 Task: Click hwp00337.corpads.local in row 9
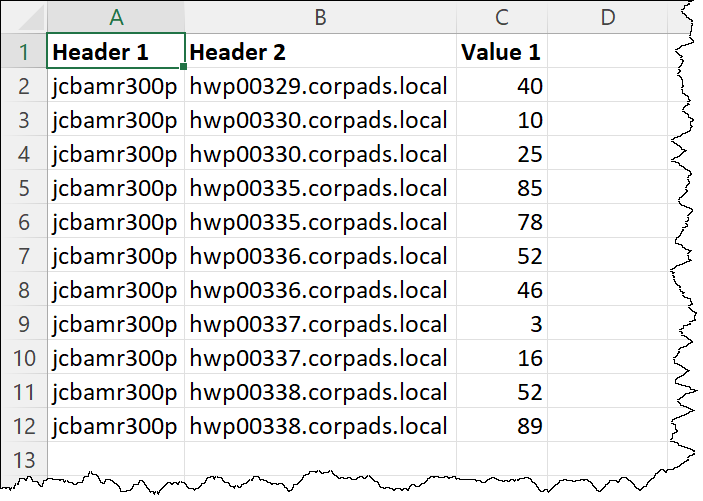(321, 323)
